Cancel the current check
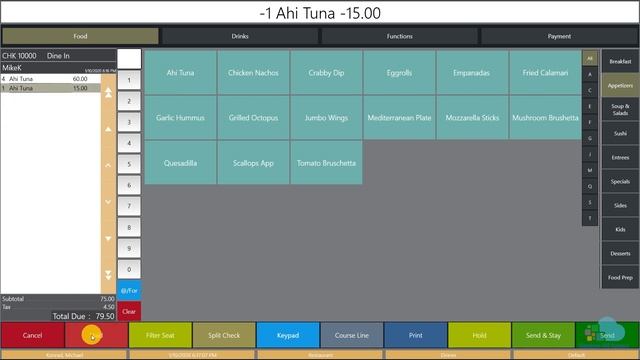The width and height of the screenshot is (640, 360). (x=33, y=335)
